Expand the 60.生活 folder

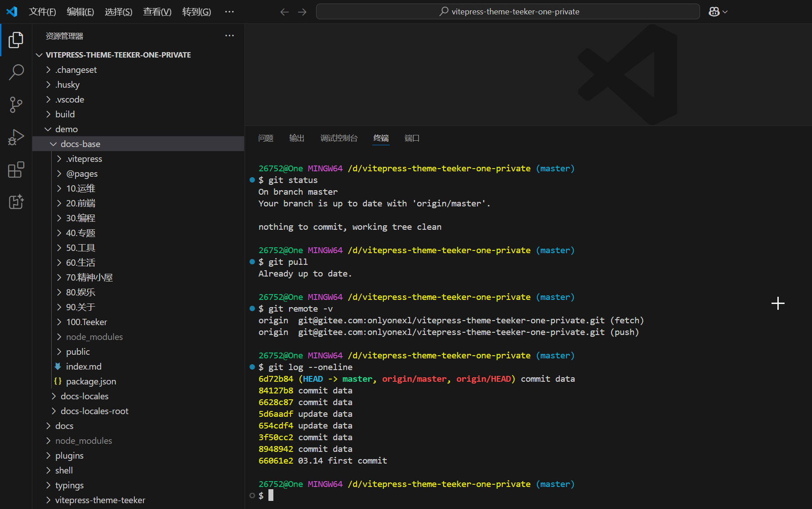(x=138, y=263)
